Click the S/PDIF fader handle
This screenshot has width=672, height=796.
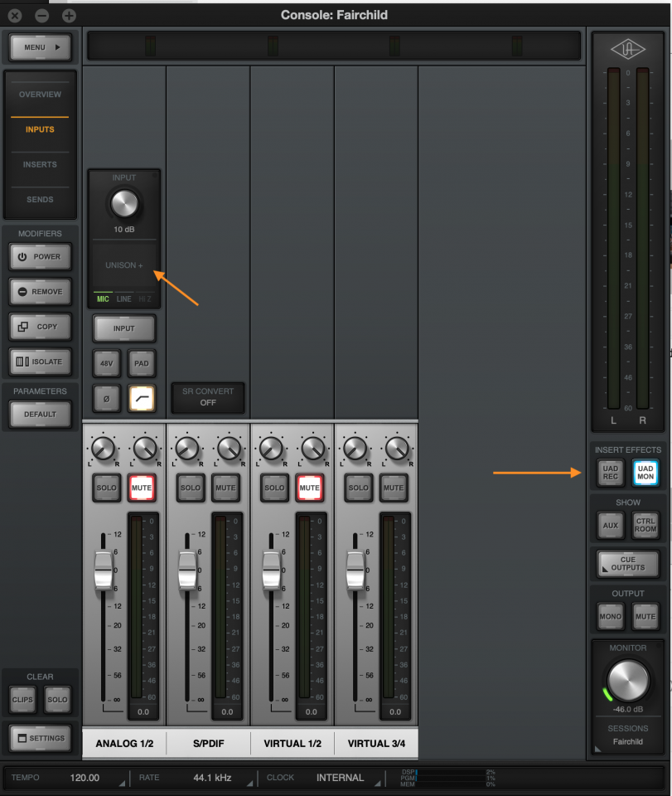(x=187, y=570)
